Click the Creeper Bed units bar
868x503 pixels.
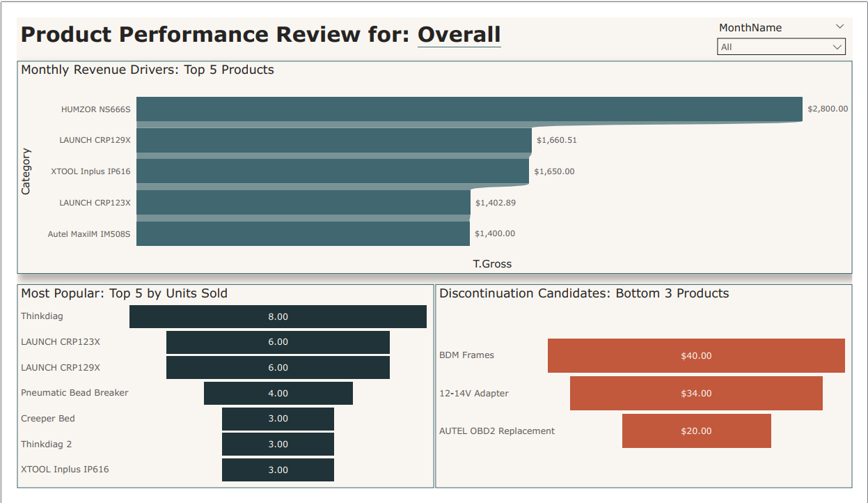pyautogui.click(x=278, y=418)
